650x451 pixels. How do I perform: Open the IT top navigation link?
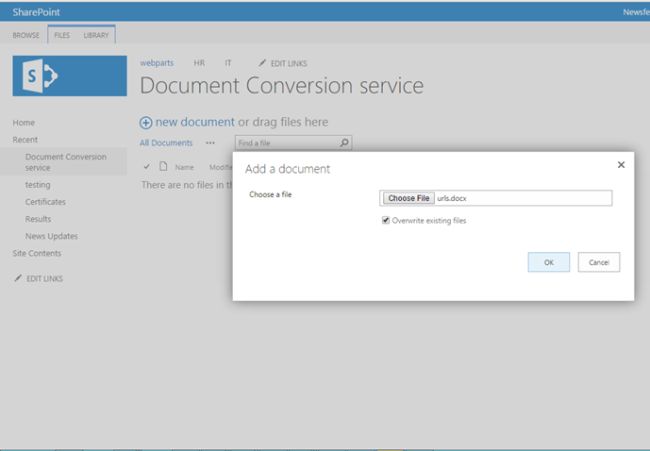pos(228,63)
